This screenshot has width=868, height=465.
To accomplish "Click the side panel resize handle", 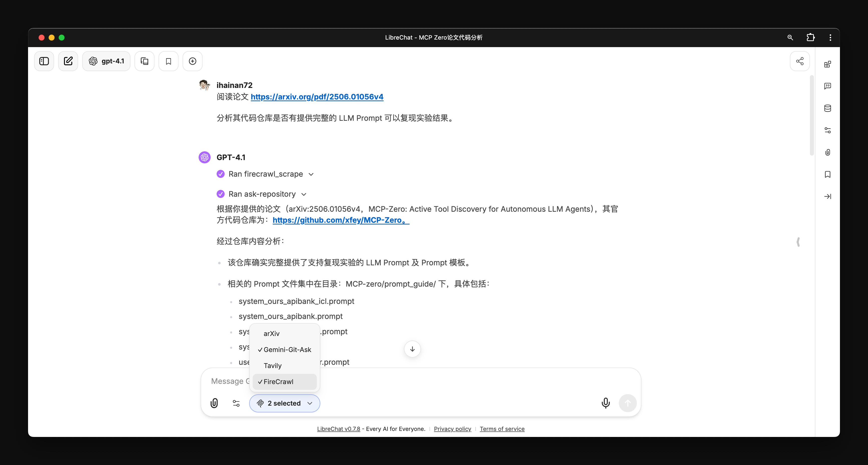I will click(798, 242).
